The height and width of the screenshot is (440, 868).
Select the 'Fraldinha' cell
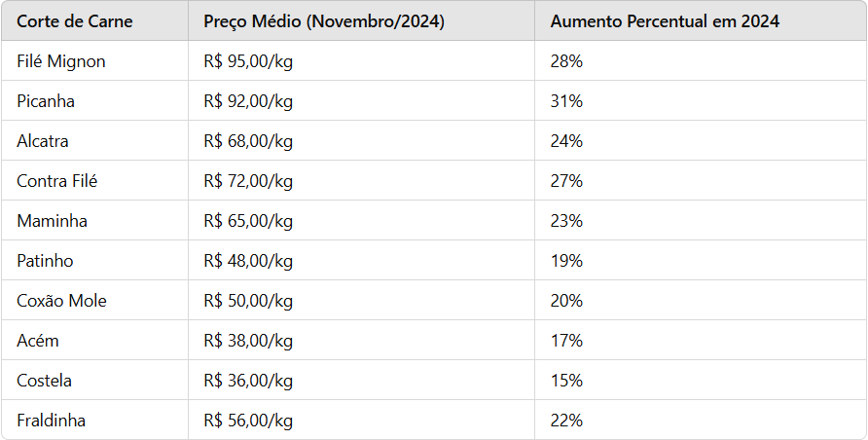click(x=51, y=421)
